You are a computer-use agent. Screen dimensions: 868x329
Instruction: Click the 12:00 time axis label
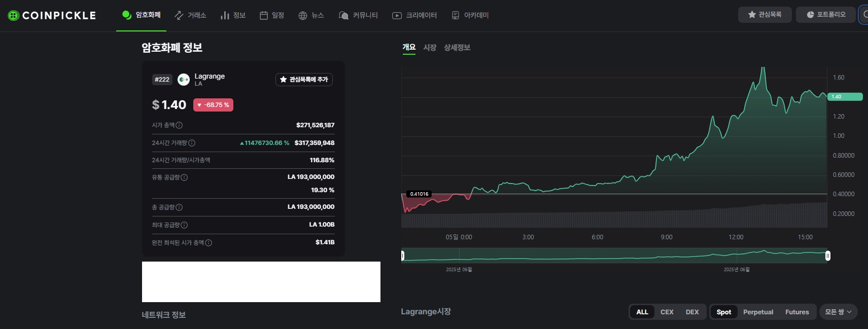[x=736, y=237]
